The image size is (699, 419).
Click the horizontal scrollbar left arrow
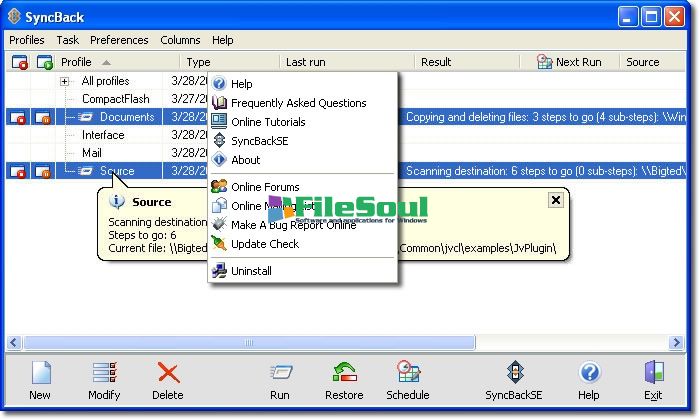[x=14, y=342]
